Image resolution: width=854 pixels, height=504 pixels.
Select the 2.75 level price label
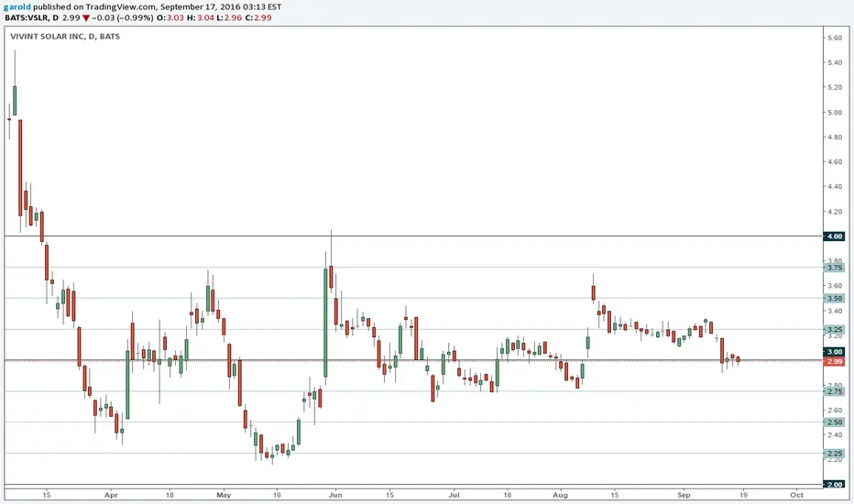[x=835, y=391]
